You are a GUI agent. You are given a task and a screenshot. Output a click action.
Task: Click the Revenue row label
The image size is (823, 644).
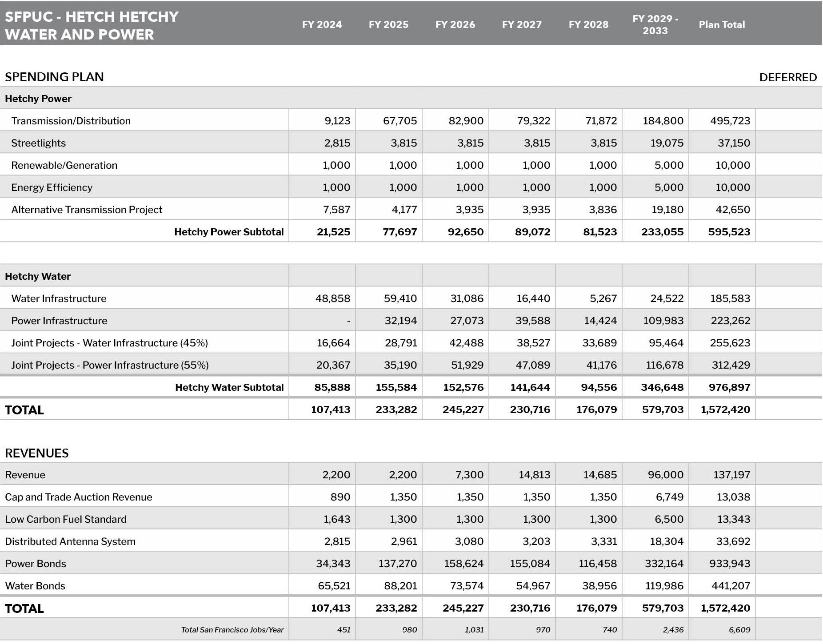[x=25, y=475]
